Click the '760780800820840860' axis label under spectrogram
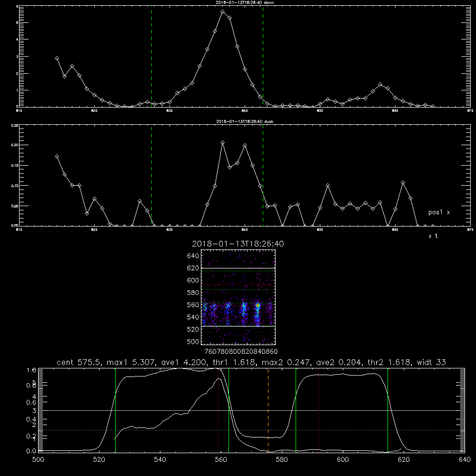 241,351
